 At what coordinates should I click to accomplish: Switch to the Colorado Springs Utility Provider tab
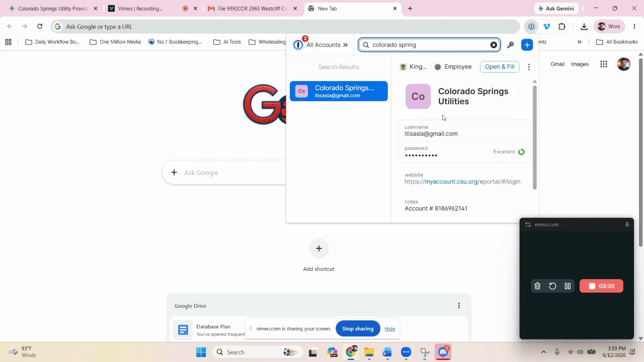click(52, 9)
